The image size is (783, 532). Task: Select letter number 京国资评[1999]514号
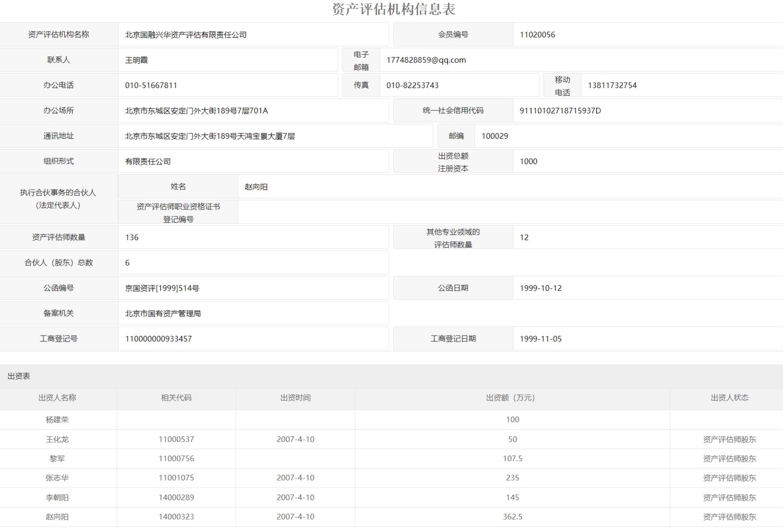[x=162, y=288]
